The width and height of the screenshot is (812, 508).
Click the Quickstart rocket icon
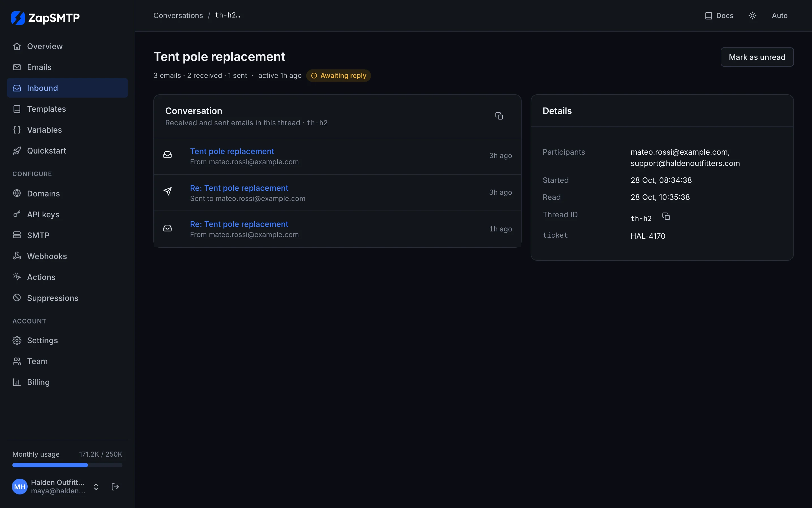(x=17, y=150)
